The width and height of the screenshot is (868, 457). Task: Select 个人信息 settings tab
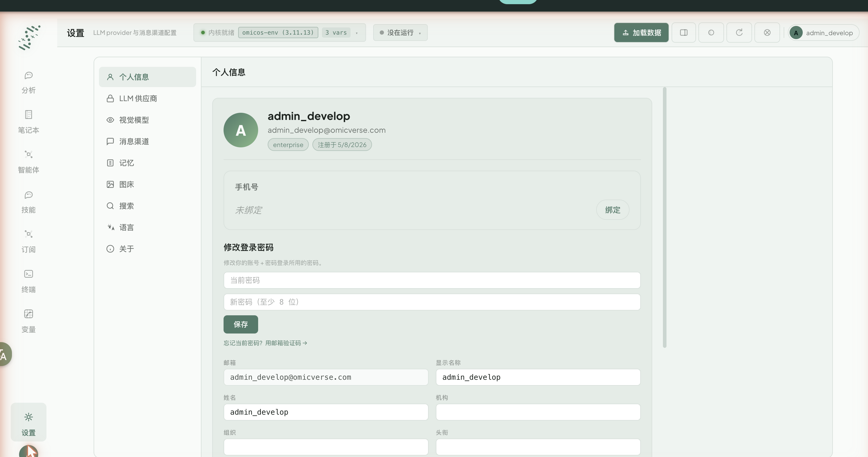coord(147,77)
